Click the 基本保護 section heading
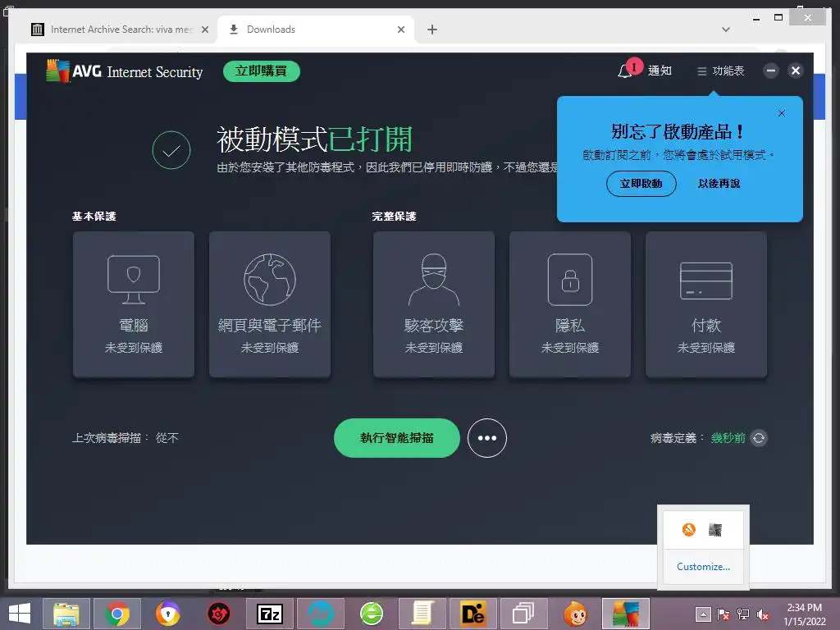Image resolution: width=840 pixels, height=630 pixels. click(x=94, y=217)
